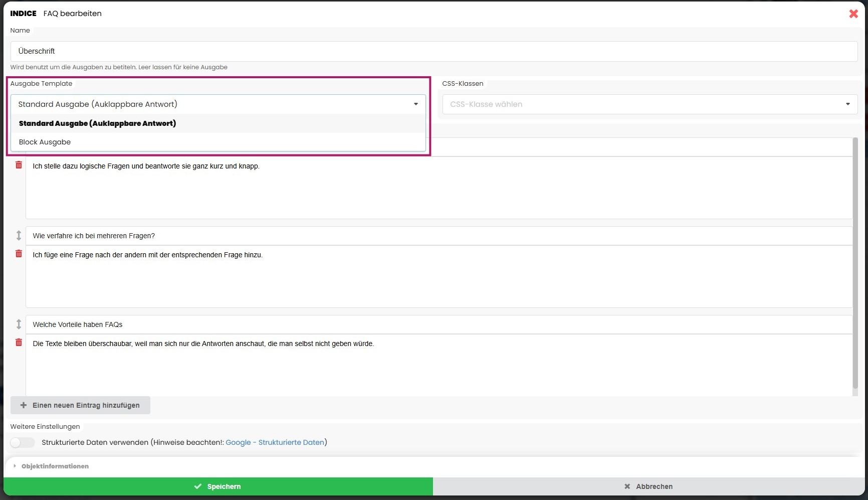Select 'Block Ausgabe' template option
The width and height of the screenshot is (868, 500).
pyautogui.click(x=45, y=142)
